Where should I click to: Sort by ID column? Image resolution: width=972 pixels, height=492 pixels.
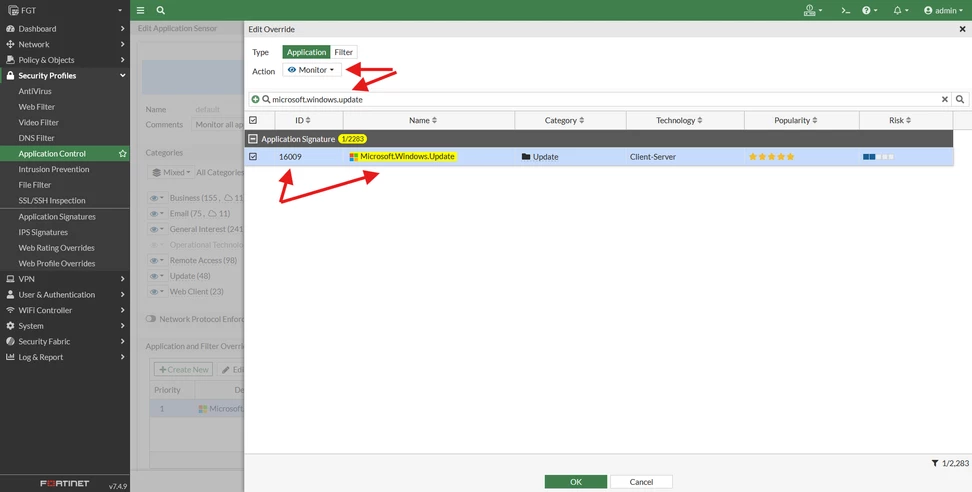tap(303, 120)
